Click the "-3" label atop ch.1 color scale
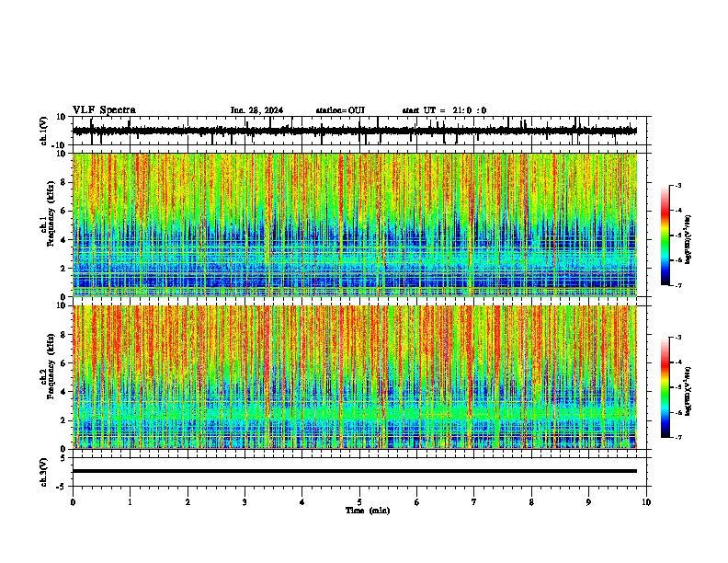Viewport: 728px width, 563px height. (678, 185)
